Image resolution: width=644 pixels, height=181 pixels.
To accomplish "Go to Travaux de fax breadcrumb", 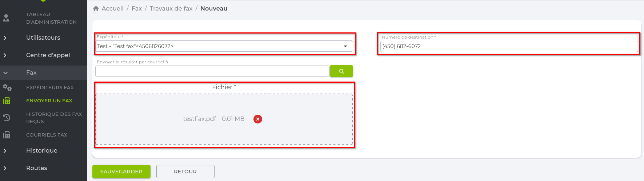I will 171,8.
